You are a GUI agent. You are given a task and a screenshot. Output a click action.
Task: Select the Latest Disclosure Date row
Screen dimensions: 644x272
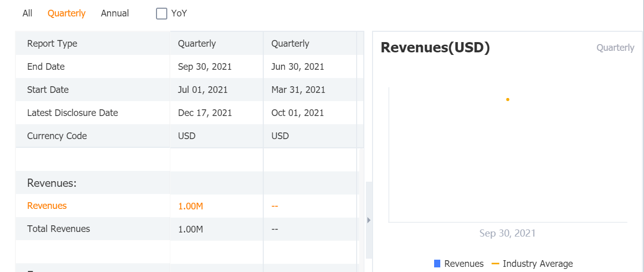tap(72, 113)
